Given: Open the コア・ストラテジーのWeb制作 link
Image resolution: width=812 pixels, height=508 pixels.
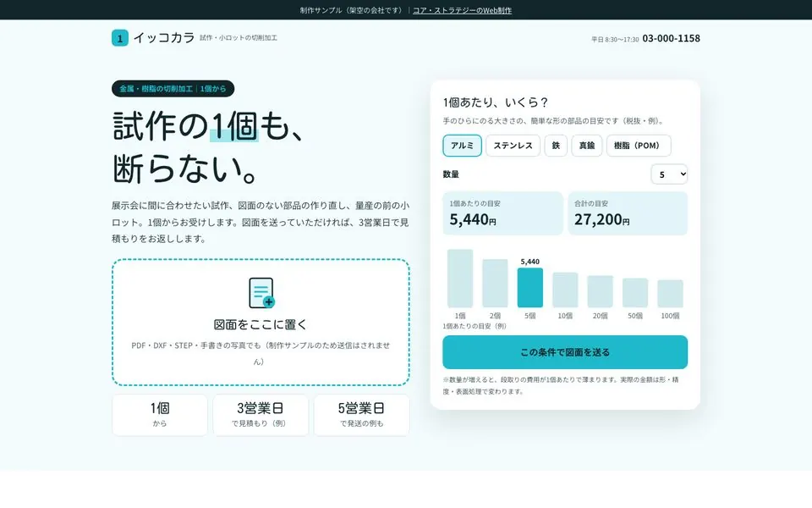Looking at the screenshot, I should (x=462, y=10).
